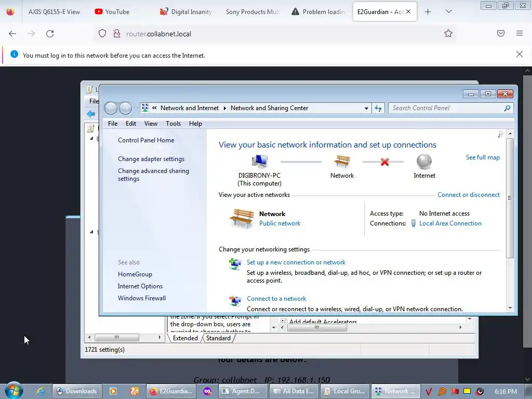This screenshot has height=399, width=532.
Task: Open the Tools menu in Control Panel
Action: point(173,124)
